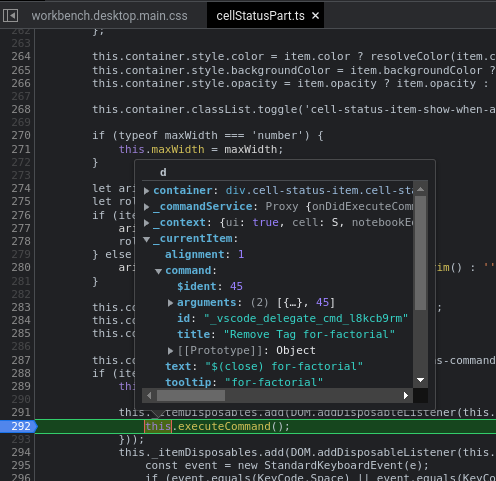Toggle the navigator sidebar icon
Image resolution: width=496 pixels, height=481 pixels.
[x=10, y=16]
